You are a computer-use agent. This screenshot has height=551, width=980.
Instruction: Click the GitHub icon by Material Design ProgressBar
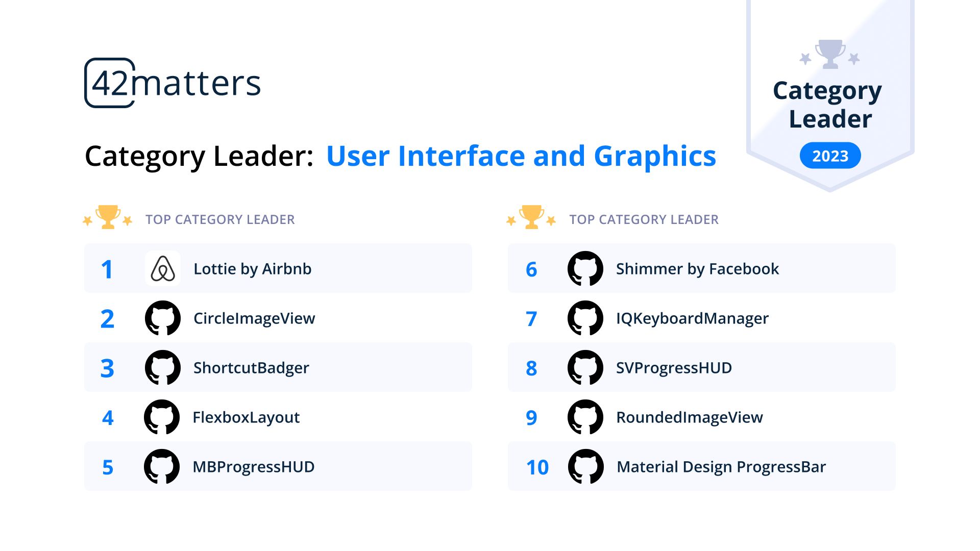(585, 466)
